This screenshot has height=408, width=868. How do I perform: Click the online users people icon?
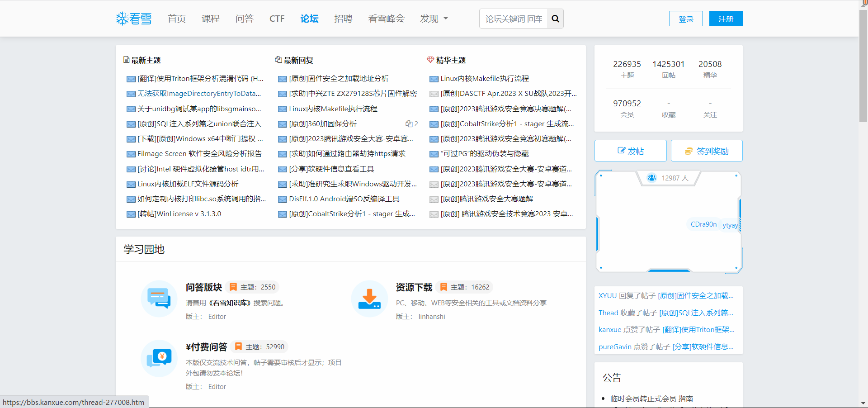coord(651,178)
